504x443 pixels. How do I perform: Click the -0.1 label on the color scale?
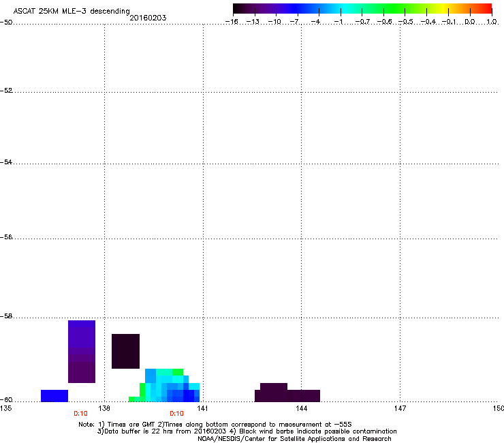coord(449,22)
